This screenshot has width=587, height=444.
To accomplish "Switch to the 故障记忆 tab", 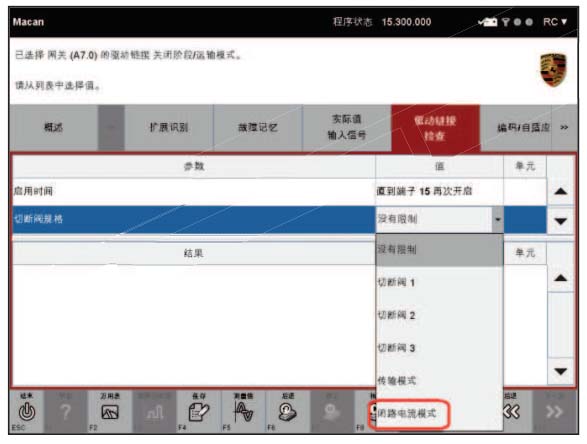I will pyautogui.click(x=258, y=128).
